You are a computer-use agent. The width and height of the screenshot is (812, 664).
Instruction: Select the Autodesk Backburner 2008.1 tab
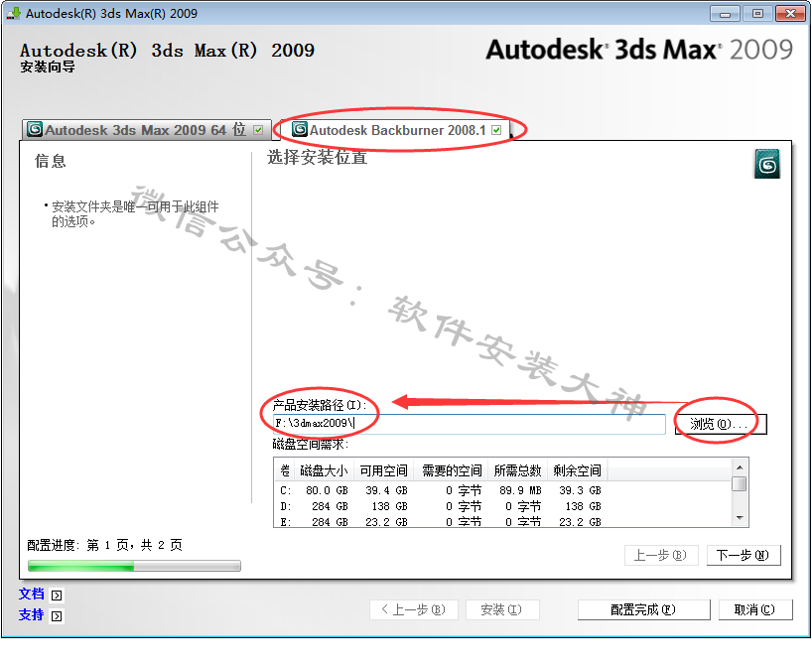coord(397,130)
